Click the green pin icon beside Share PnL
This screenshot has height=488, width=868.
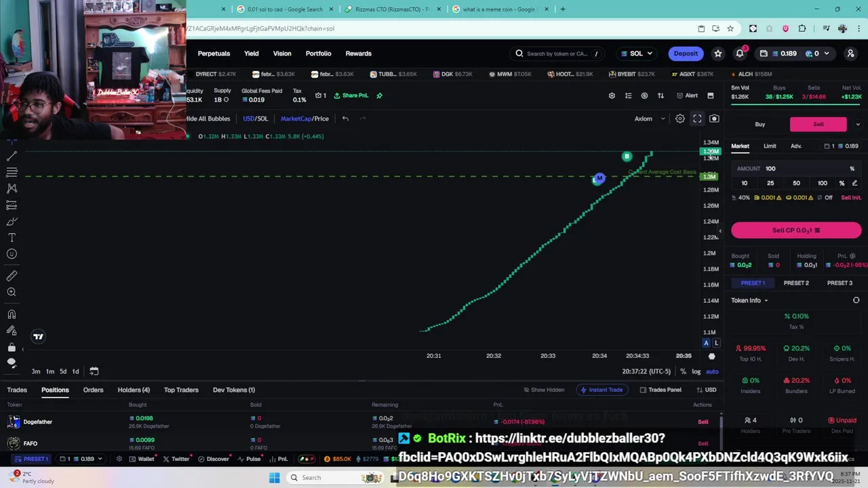click(x=379, y=96)
